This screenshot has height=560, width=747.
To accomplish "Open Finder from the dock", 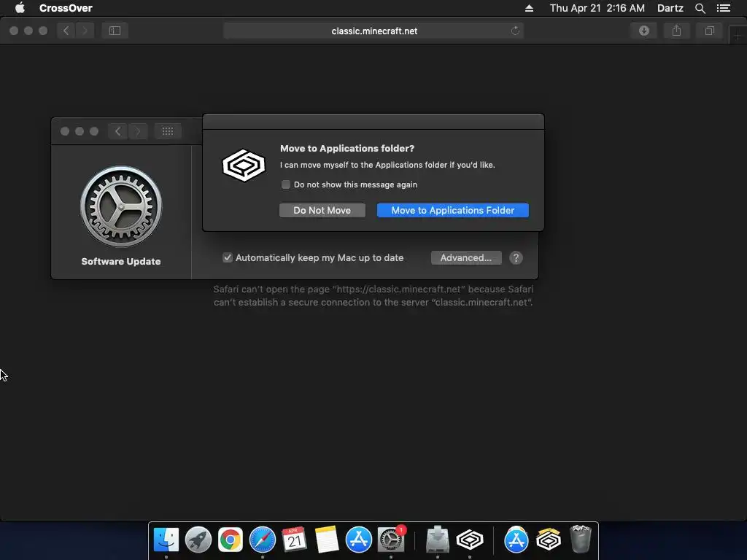I will click(166, 540).
